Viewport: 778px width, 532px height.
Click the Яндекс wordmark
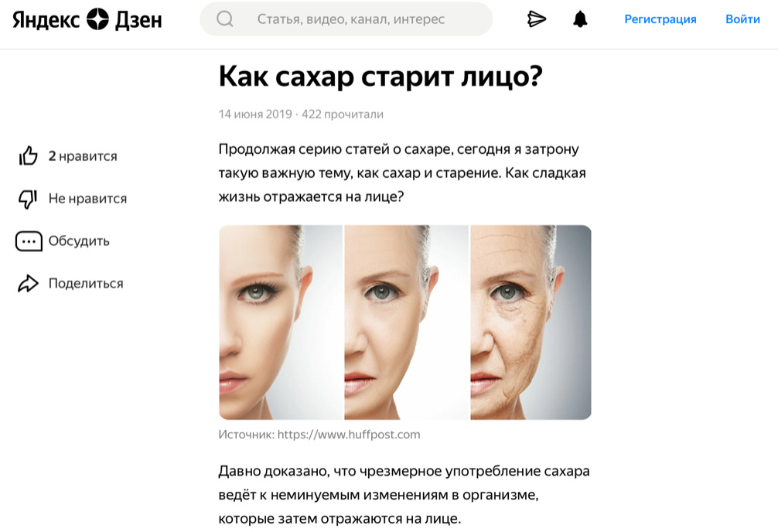coord(46,20)
